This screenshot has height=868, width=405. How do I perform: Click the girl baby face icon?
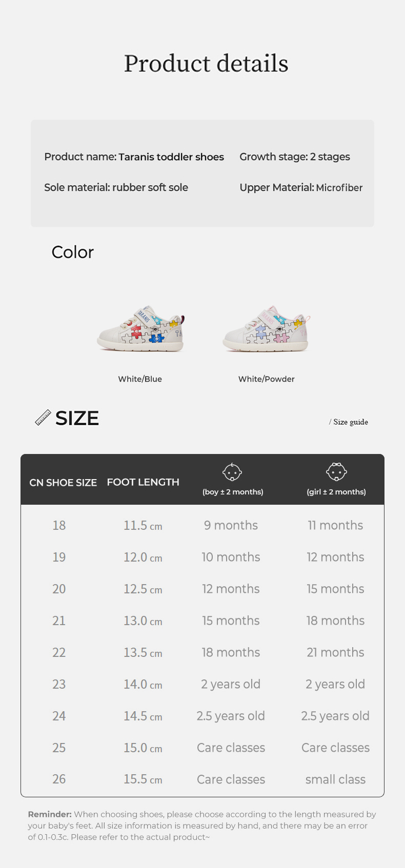[336, 472]
